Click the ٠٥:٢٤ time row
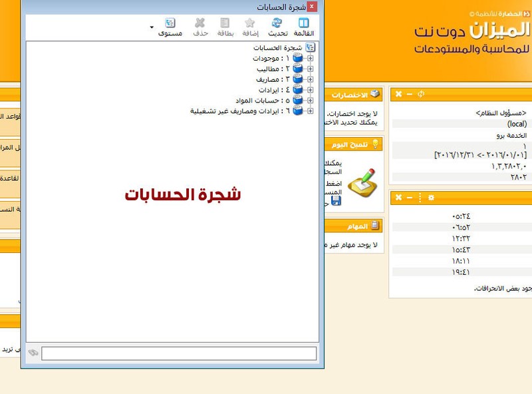The width and height of the screenshot is (532, 394). 461,216
